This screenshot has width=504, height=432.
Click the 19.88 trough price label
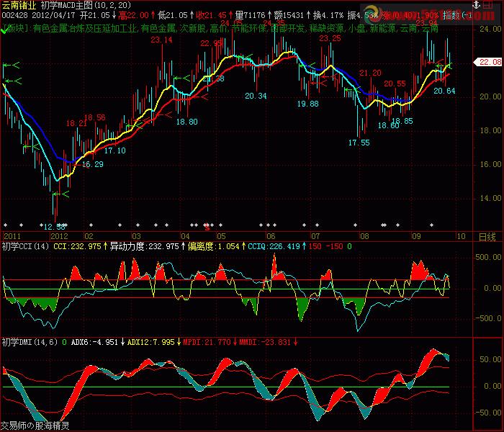click(308, 104)
